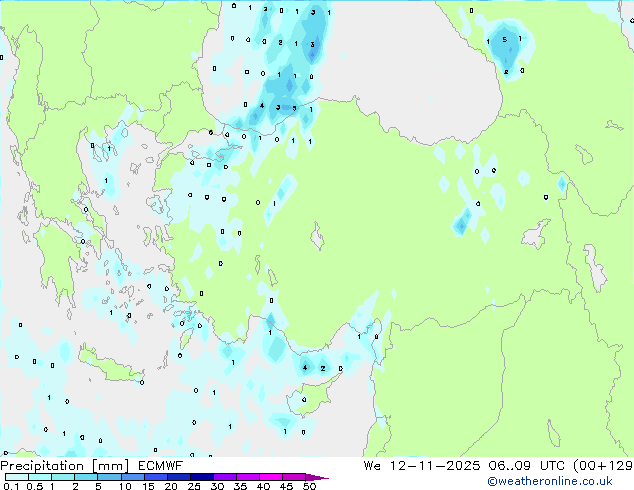Viewport: 634px width, 490px height.
Task: Click the "We" weekday label
Action: [372, 466]
